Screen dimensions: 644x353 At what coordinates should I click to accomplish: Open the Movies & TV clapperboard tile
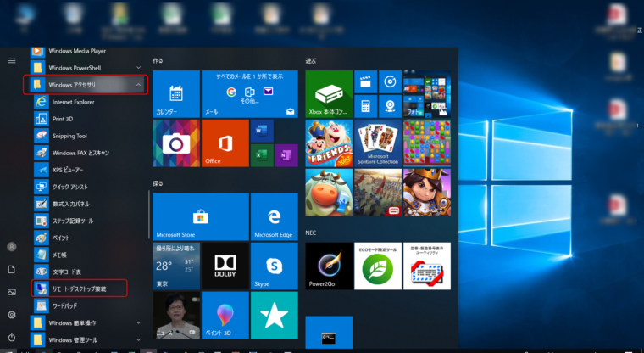tap(365, 81)
